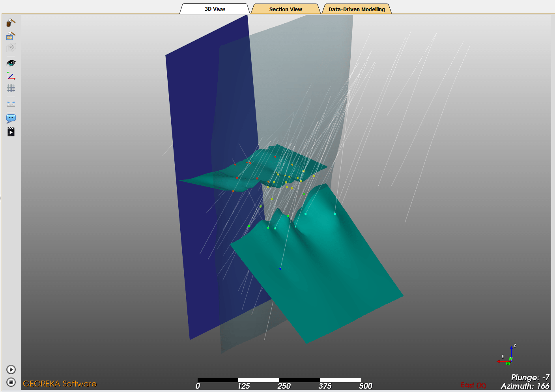Toggle the XYZ axes display icon

tap(11, 76)
